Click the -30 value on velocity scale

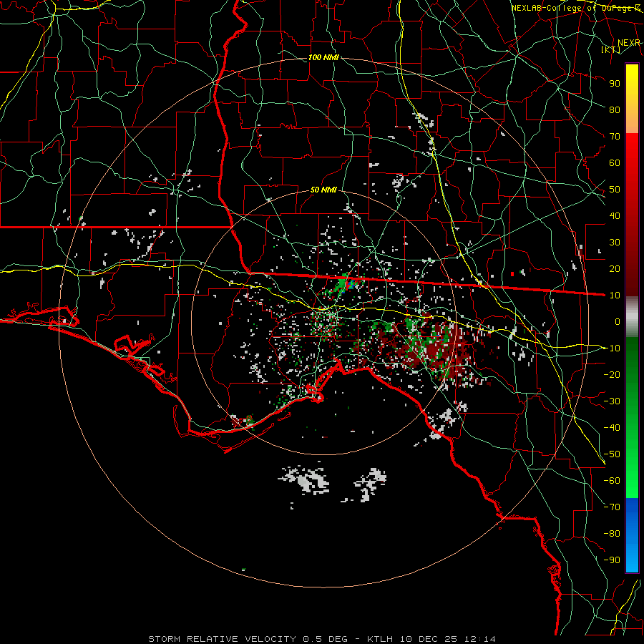pos(612,401)
